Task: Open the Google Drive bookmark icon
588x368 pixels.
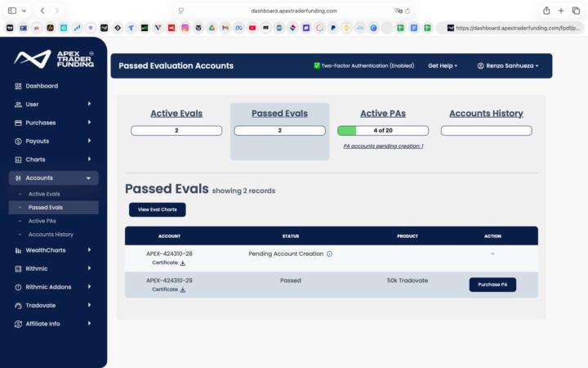Action: click(x=212, y=28)
